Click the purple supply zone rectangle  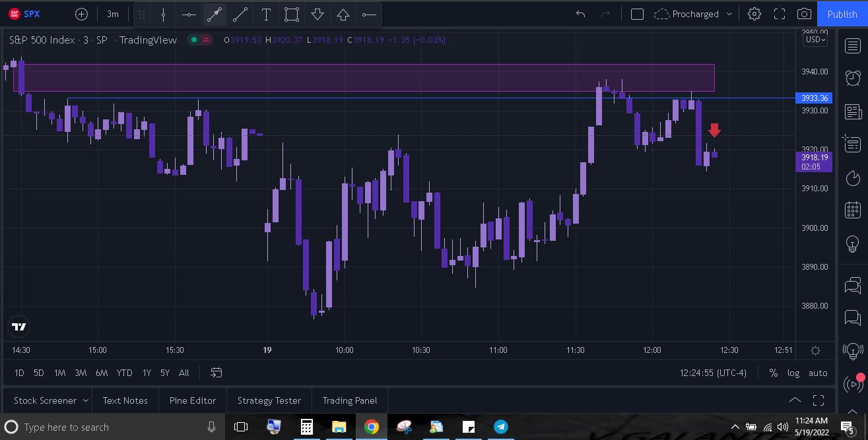364,78
